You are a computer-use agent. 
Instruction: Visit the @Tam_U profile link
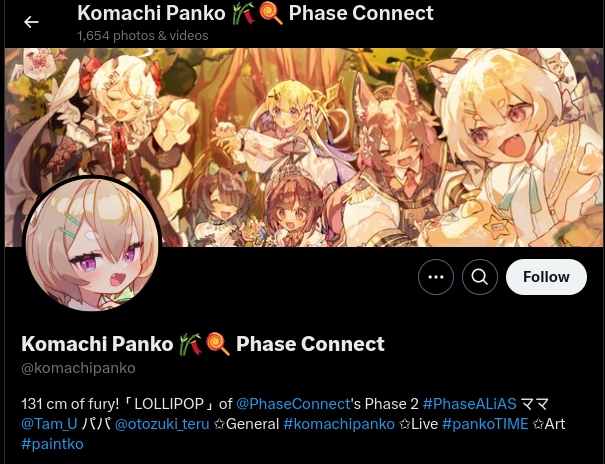49,424
